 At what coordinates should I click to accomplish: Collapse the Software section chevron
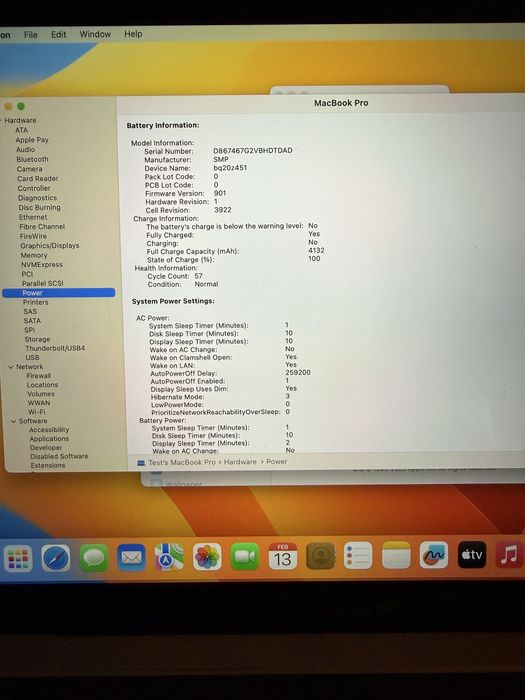point(13,421)
